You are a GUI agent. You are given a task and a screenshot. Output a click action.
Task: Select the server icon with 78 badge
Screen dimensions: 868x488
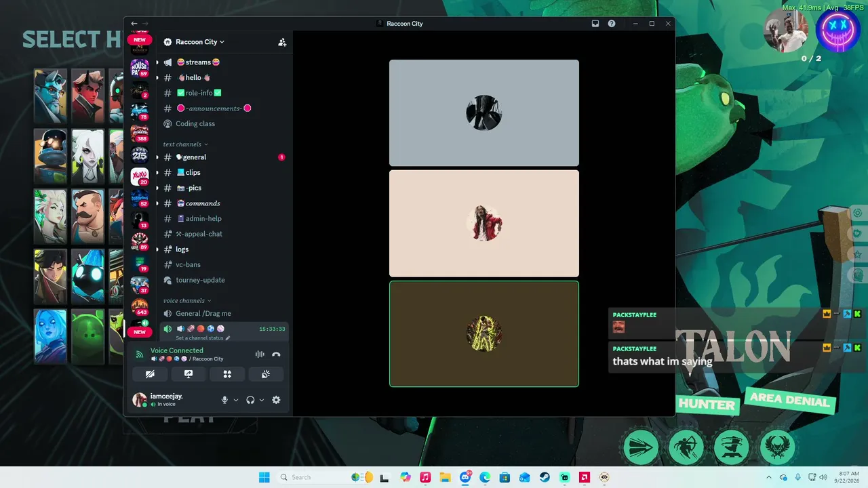click(140, 112)
